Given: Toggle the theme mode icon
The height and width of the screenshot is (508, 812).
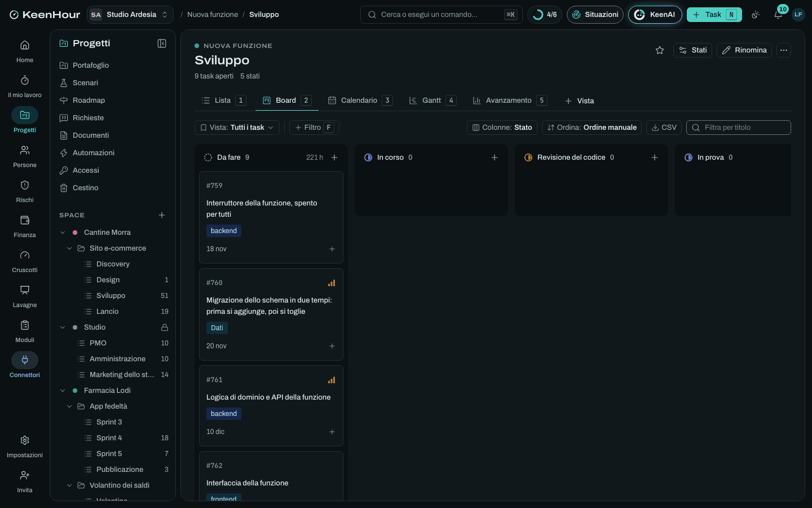Looking at the screenshot, I should coord(756,15).
